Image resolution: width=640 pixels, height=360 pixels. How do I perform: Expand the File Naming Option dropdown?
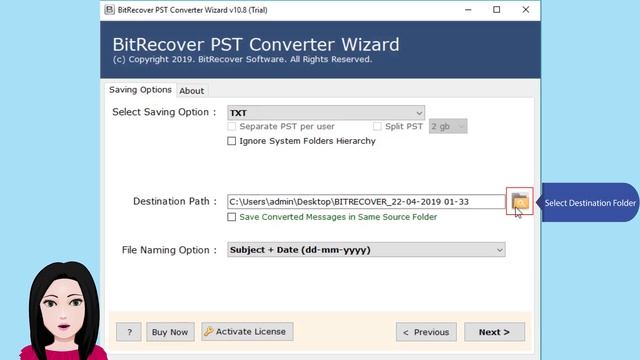(366, 250)
